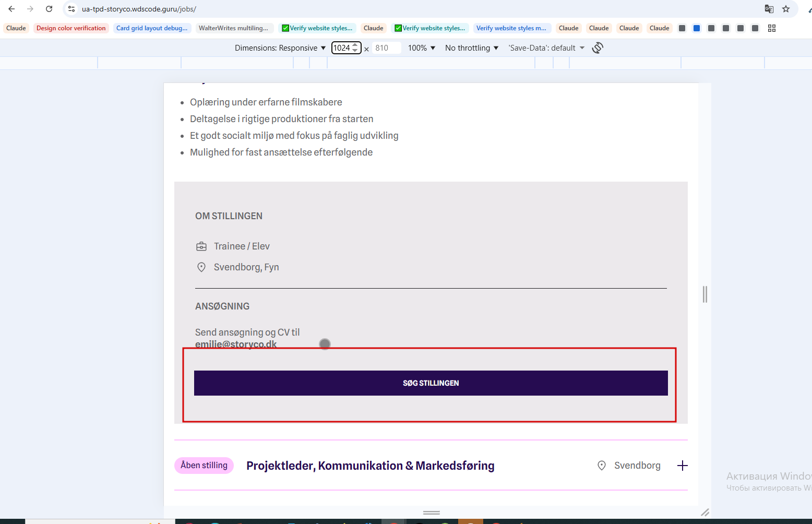Bookmark this page with the star icon

pos(786,9)
